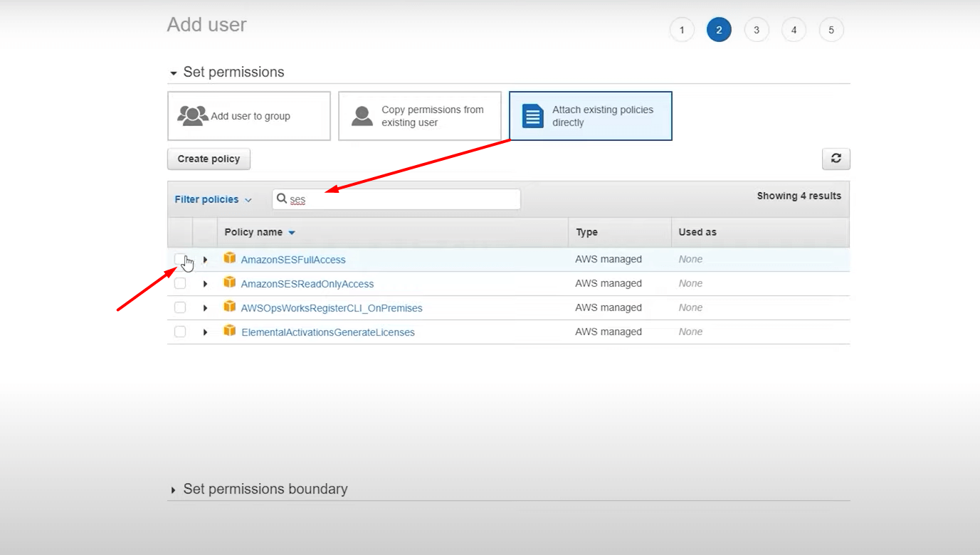Click the Showing 4 results text
The height and width of the screenshot is (555, 980).
click(x=799, y=196)
